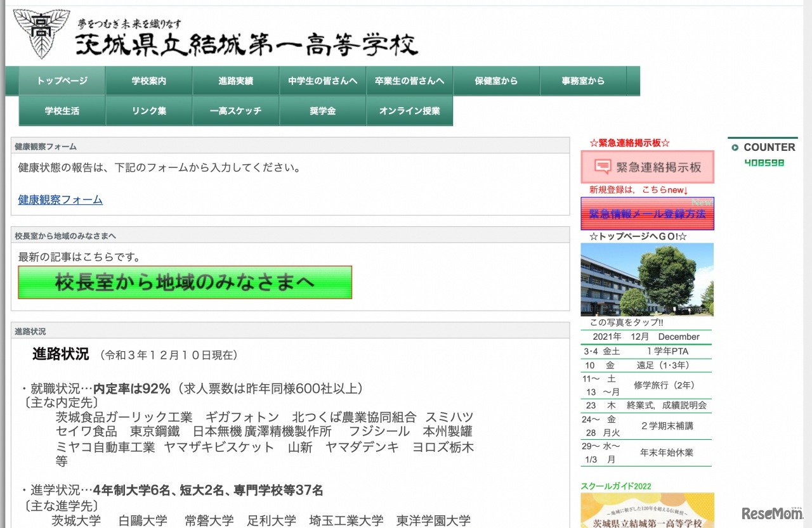
Task: Open the オンライン授業 menu item
Action: pyautogui.click(x=409, y=110)
